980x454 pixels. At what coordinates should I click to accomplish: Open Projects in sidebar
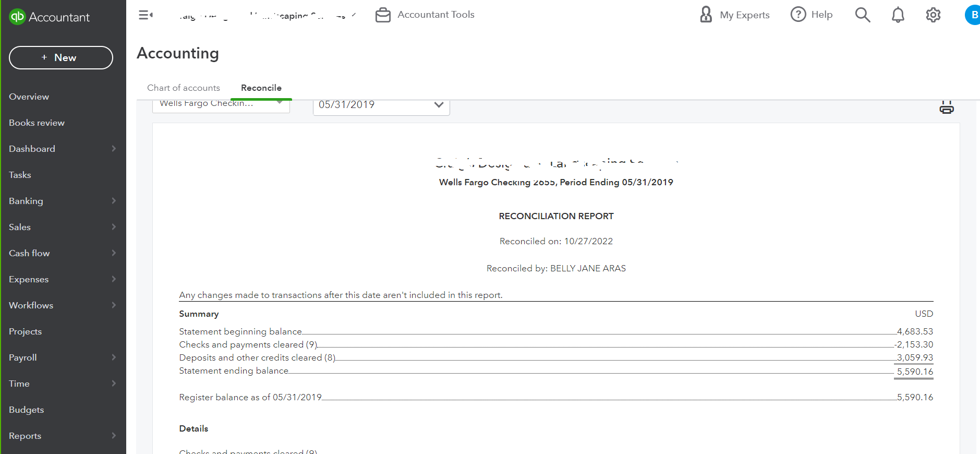click(26, 331)
